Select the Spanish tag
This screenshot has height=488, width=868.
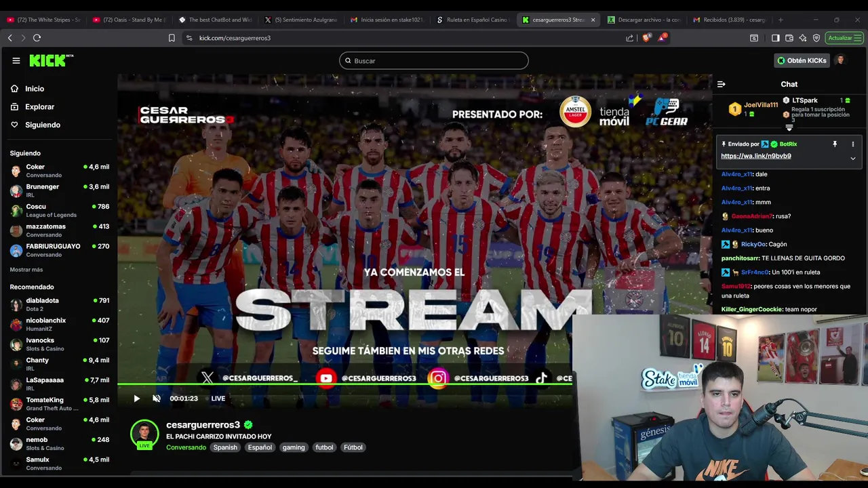click(225, 447)
